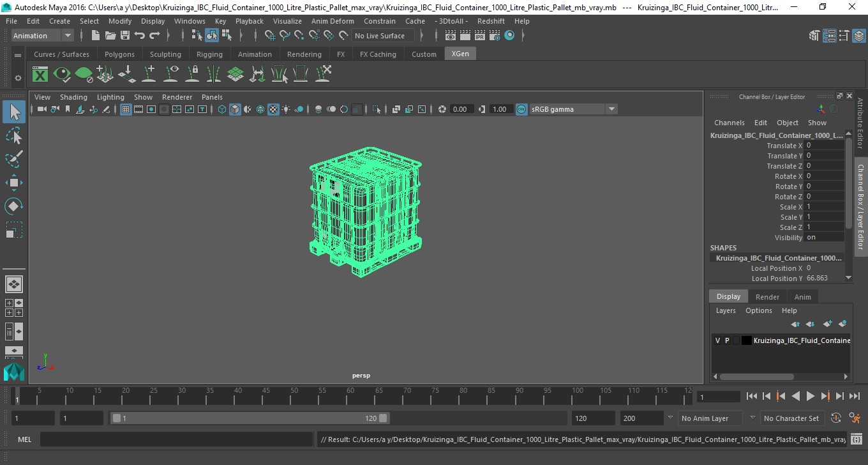
Task: Save the scene using the floppy disk icon
Action: 125,36
